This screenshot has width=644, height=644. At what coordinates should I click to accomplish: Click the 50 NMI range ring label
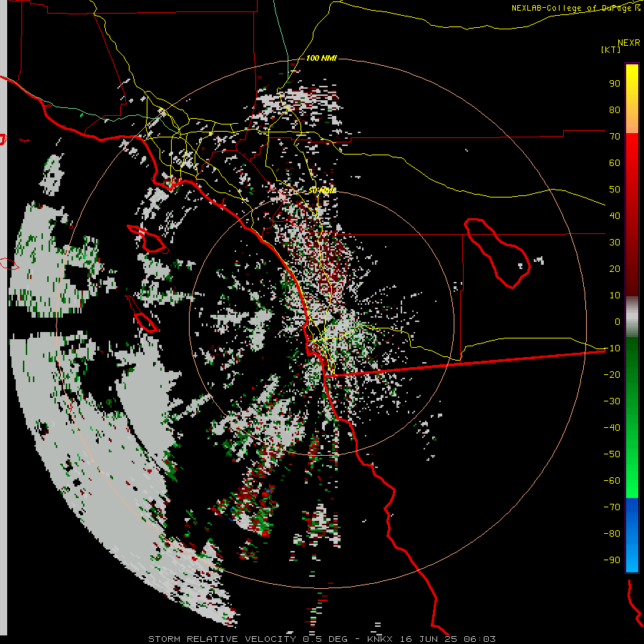point(321,190)
